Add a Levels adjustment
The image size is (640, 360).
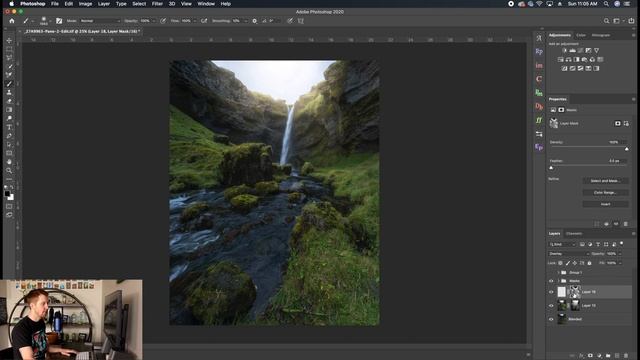click(572, 51)
